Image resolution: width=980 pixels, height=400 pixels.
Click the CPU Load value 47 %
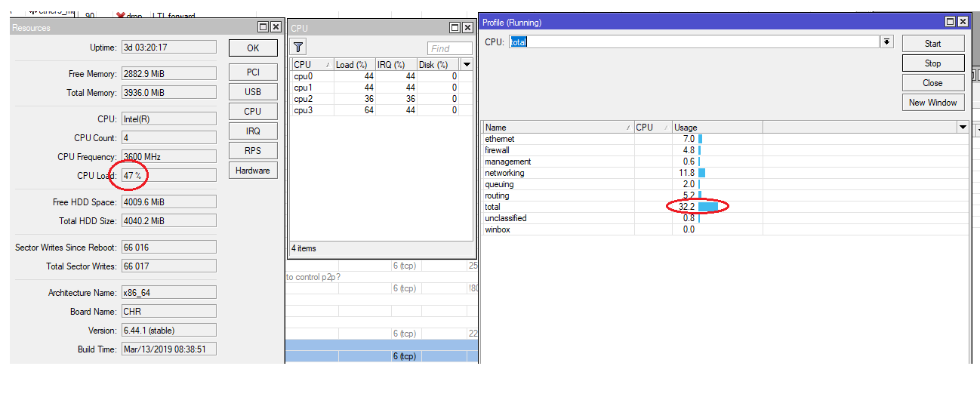tap(169, 175)
